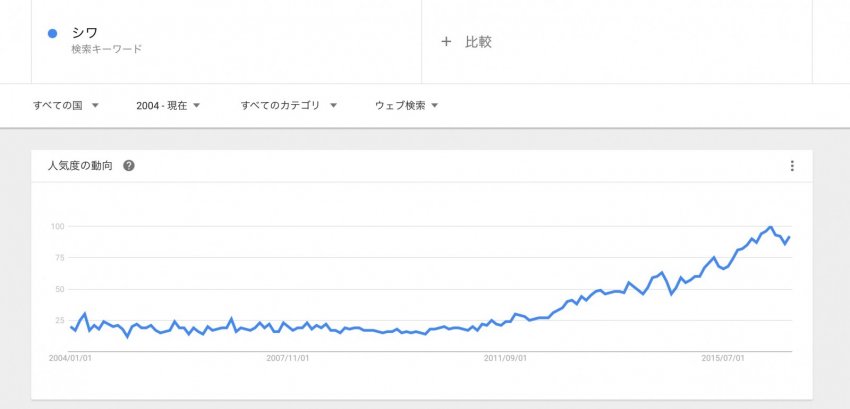Click the help question mark icon beside 人気度の動向

click(128, 166)
